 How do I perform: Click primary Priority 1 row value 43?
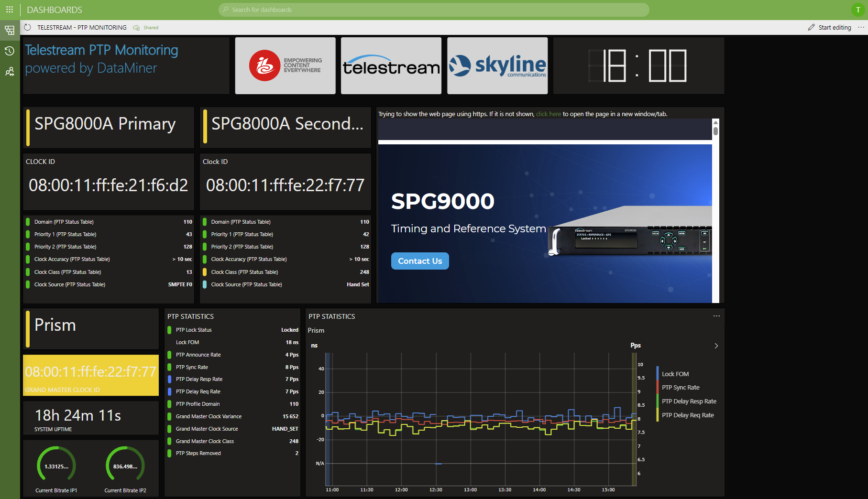pos(109,234)
